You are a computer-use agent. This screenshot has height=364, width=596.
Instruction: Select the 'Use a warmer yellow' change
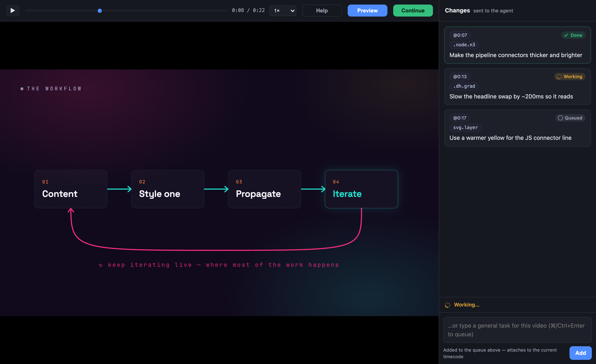coord(517,128)
